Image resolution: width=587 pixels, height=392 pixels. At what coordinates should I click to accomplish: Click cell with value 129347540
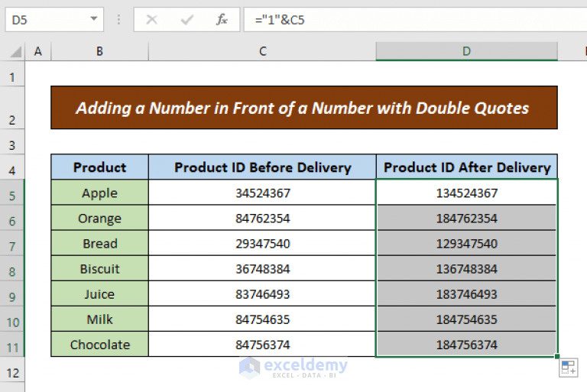pyautogui.click(x=467, y=243)
